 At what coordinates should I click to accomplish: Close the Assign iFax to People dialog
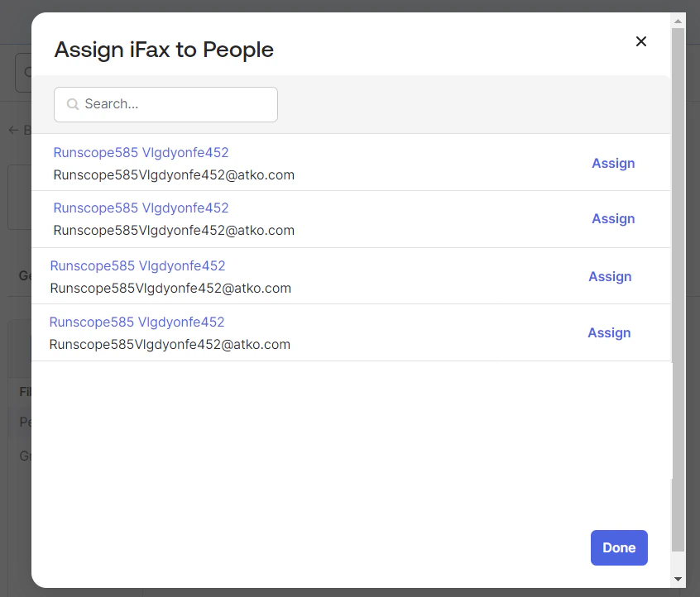pyautogui.click(x=641, y=41)
